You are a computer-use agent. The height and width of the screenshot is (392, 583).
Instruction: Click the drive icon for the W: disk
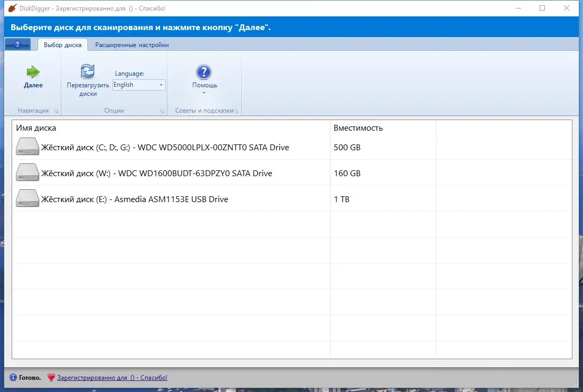pyautogui.click(x=28, y=173)
